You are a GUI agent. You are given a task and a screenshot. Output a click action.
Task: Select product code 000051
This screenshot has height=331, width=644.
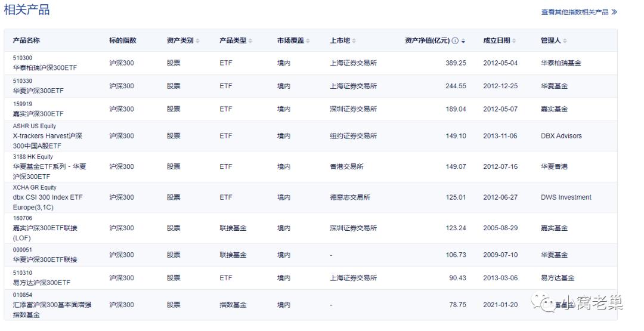pyautogui.click(x=22, y=250)
